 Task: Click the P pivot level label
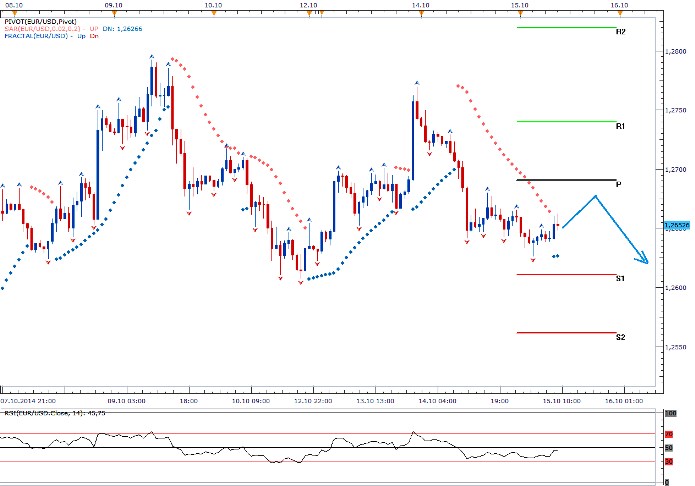tap(619, 184)
